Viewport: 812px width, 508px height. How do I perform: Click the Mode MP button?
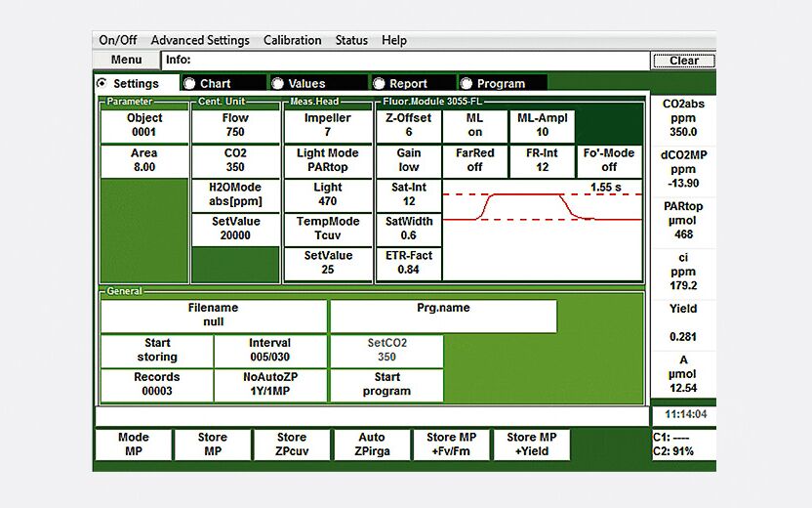pyautogui.click(x=133, y=444)
